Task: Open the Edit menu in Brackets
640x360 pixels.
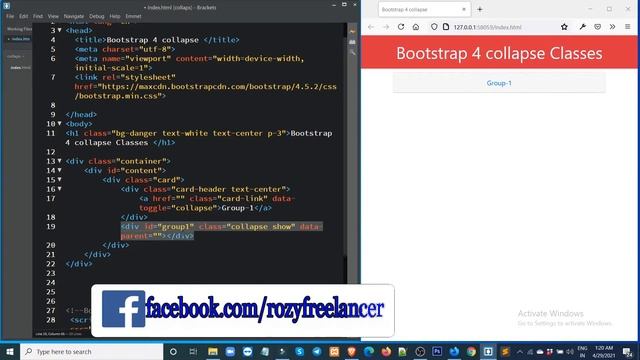Action: click(x=24, y=16)
